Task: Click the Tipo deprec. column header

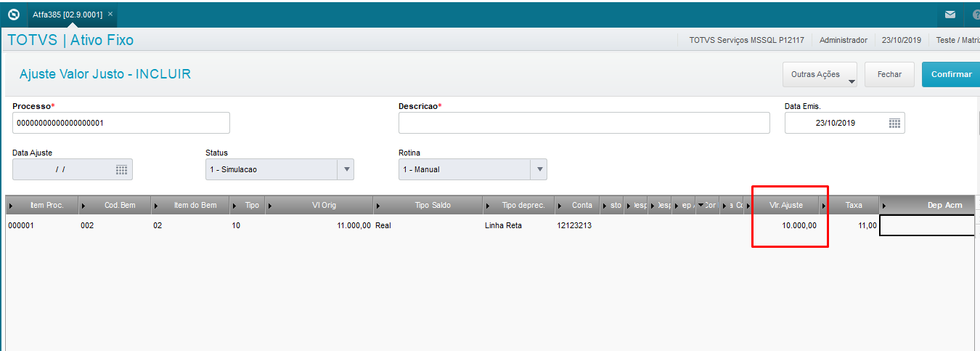Action: click(518, 205)
